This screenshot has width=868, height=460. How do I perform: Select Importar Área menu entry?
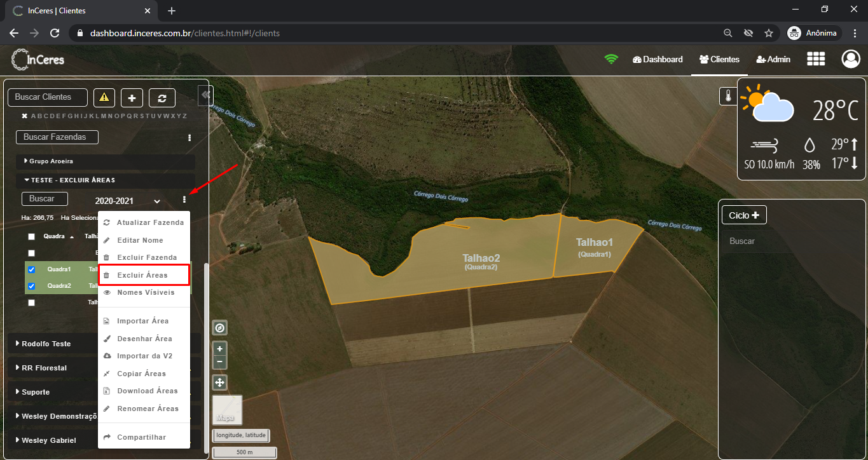[144, 321]
